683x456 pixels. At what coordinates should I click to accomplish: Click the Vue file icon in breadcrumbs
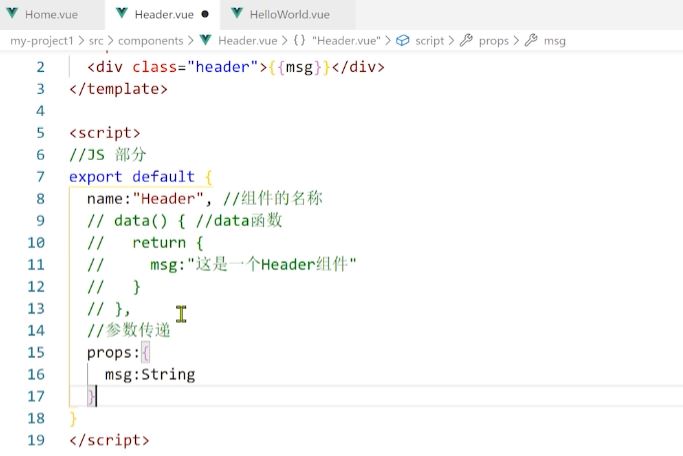pos(206,41)
